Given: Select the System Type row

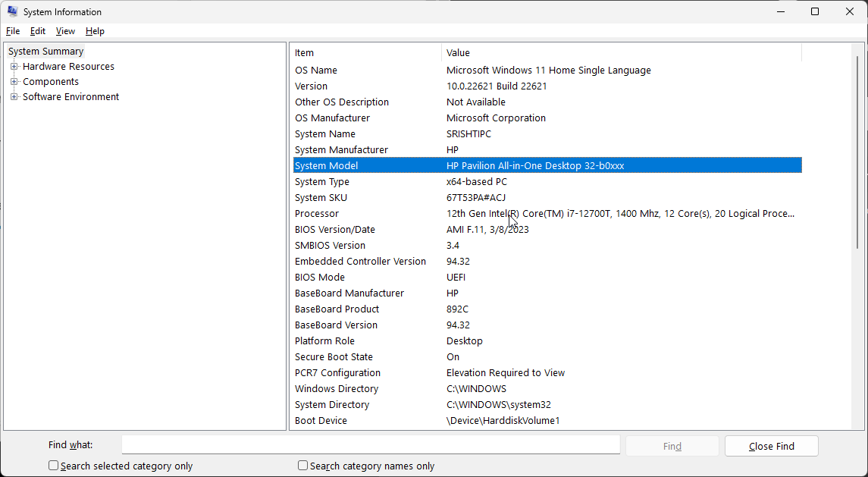Looking at the screenshot, I should (x=547, y=182).
